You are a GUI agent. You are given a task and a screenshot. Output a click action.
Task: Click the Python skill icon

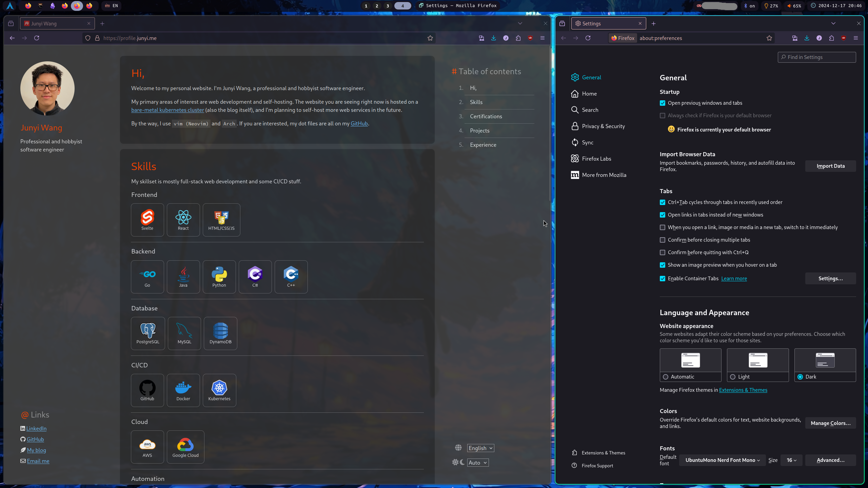pyautogui.click(x=219, y=277)
